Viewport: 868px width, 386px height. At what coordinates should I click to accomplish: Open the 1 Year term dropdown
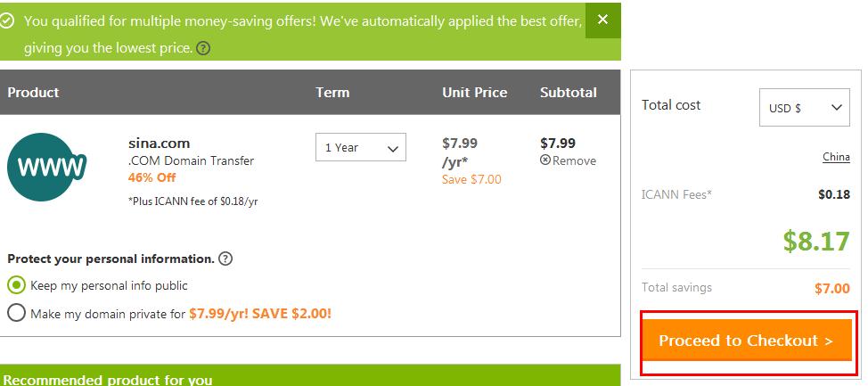pos(360,147)
